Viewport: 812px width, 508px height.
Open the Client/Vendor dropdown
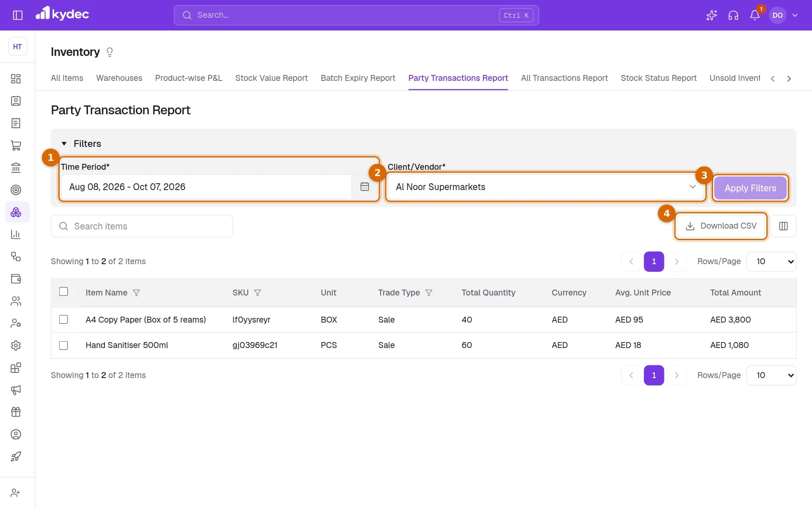(545, 187)
